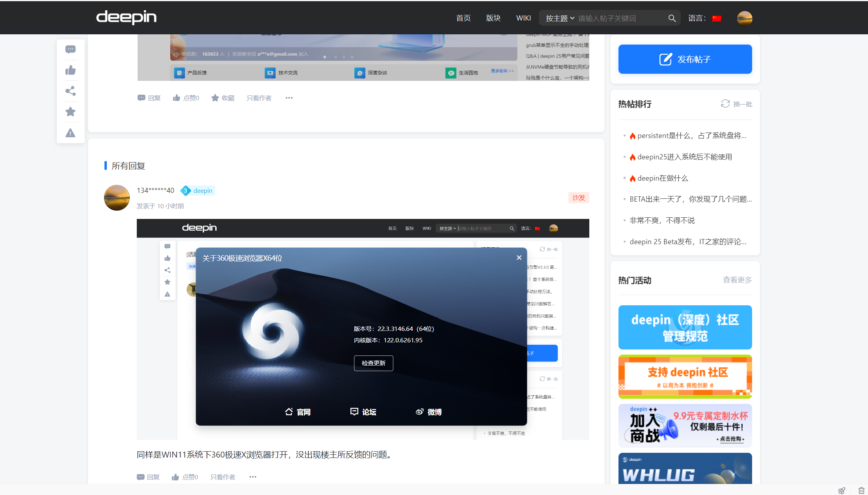Image resolution: width=868 pixels, height=495 pixels.
Task: Open more options dots under first post
Action: click(x=289, y=98)
